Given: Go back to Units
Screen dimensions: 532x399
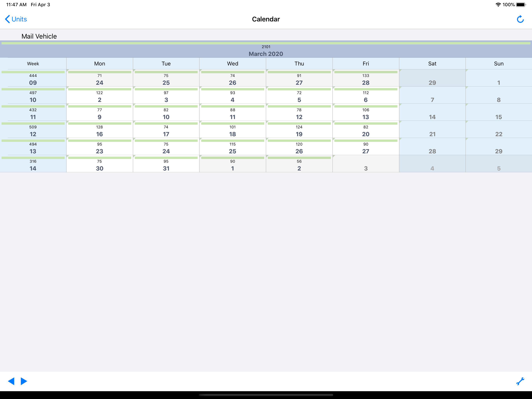Looking at the screenshot, I should [x=16, y=19].
